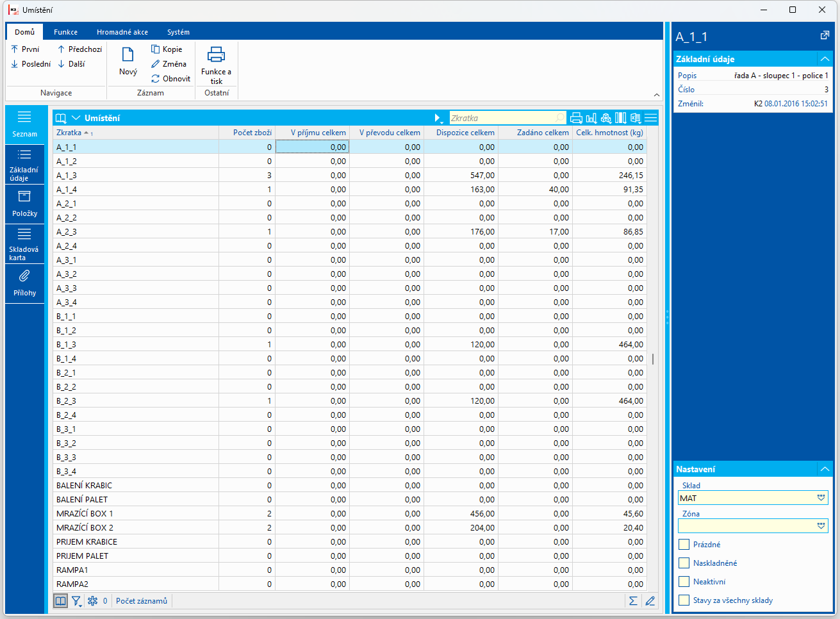The height and width of the screenshot is (619, 840).
Task: Open the hamburger menu in grid toolbar
Action: coord(650,118)
